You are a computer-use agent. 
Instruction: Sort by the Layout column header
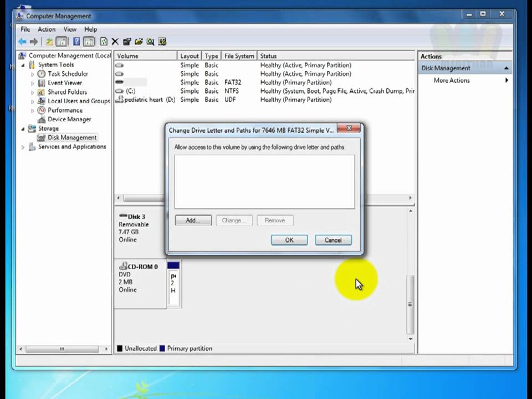[x=190, y=56]
